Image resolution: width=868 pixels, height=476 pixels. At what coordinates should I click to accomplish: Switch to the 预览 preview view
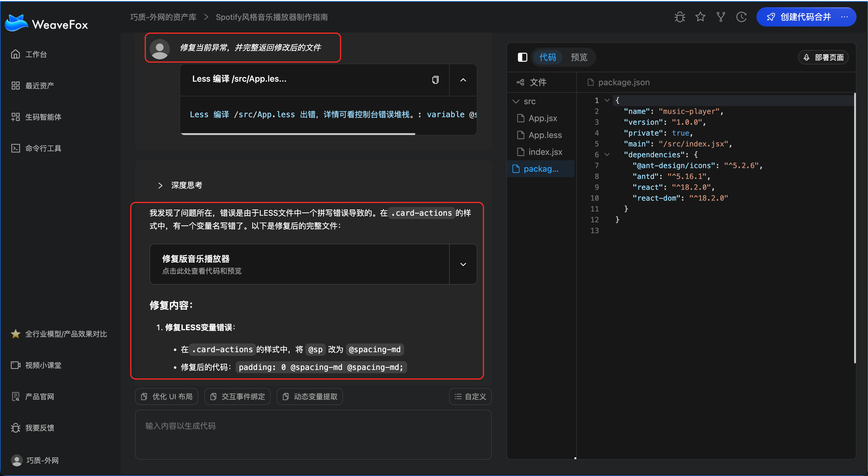coord(579,57)
